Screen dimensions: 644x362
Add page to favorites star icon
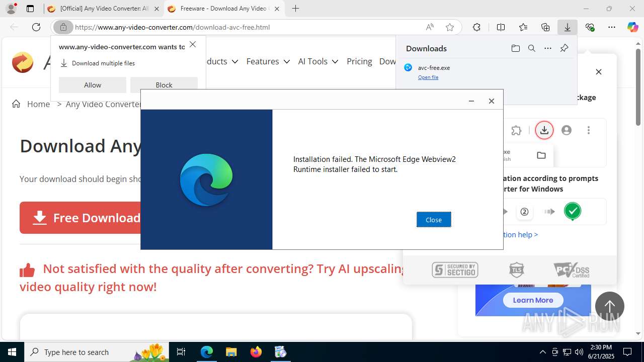(x=450, y=27)
